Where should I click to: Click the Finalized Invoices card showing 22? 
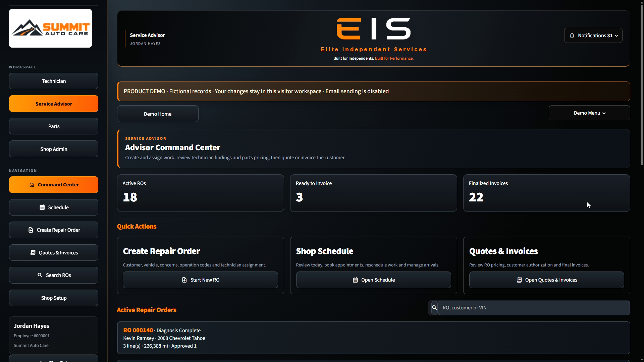click(546, 193)
